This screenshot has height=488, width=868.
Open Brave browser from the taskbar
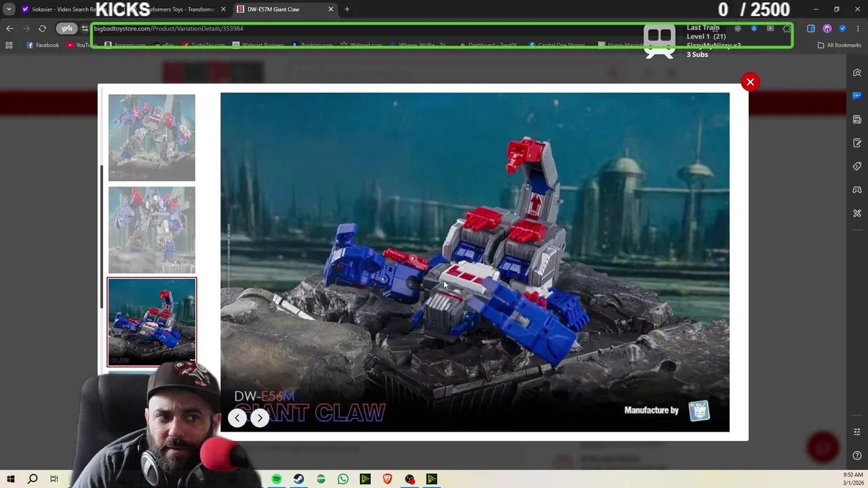click(387, 479)
